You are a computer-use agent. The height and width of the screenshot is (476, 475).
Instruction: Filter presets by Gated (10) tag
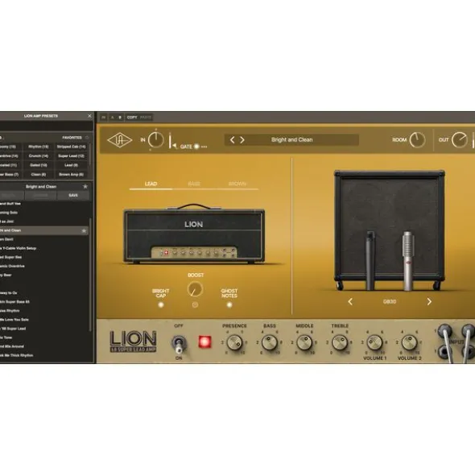coord(39,165)
